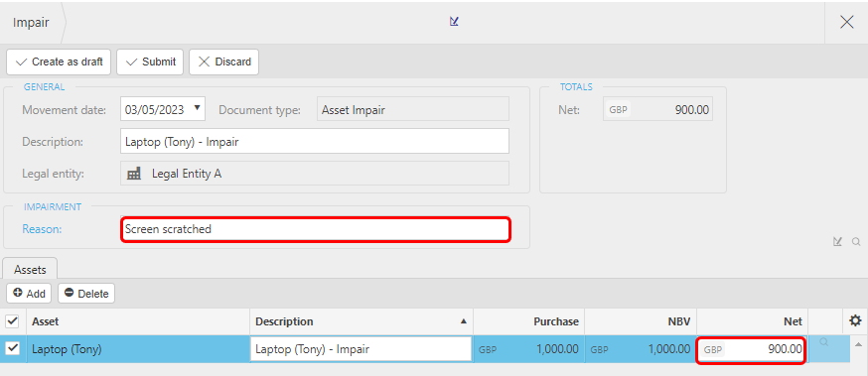Screen dimensions: 868x376
Task: Click the Impair breadcrumb title
Action: point(31,23)
